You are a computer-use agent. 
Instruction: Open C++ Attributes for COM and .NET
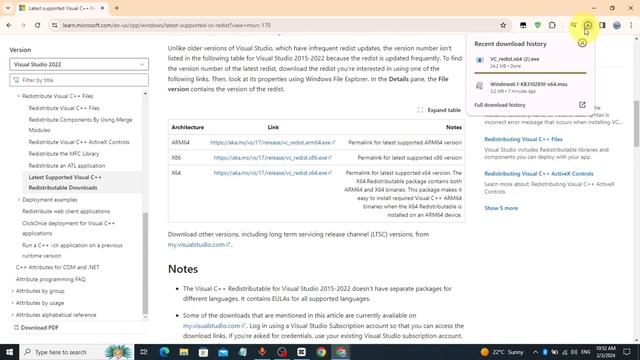click(58, 267)
